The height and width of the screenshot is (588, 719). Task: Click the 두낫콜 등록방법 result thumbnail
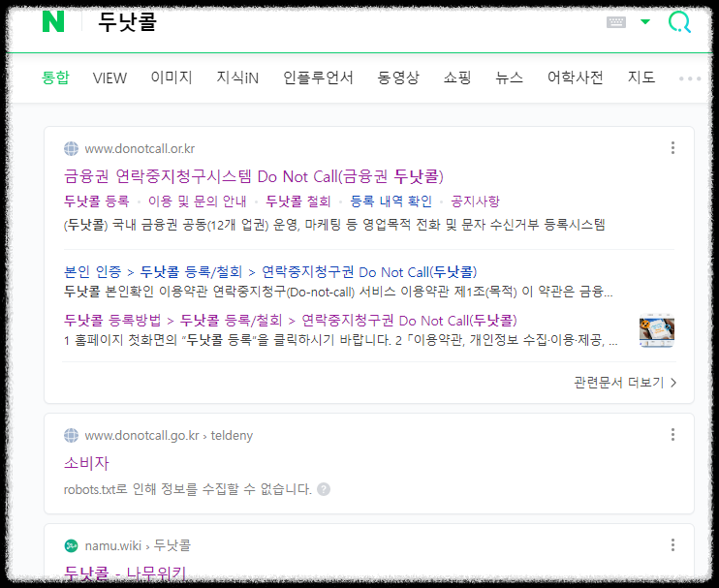pos(657,330)
